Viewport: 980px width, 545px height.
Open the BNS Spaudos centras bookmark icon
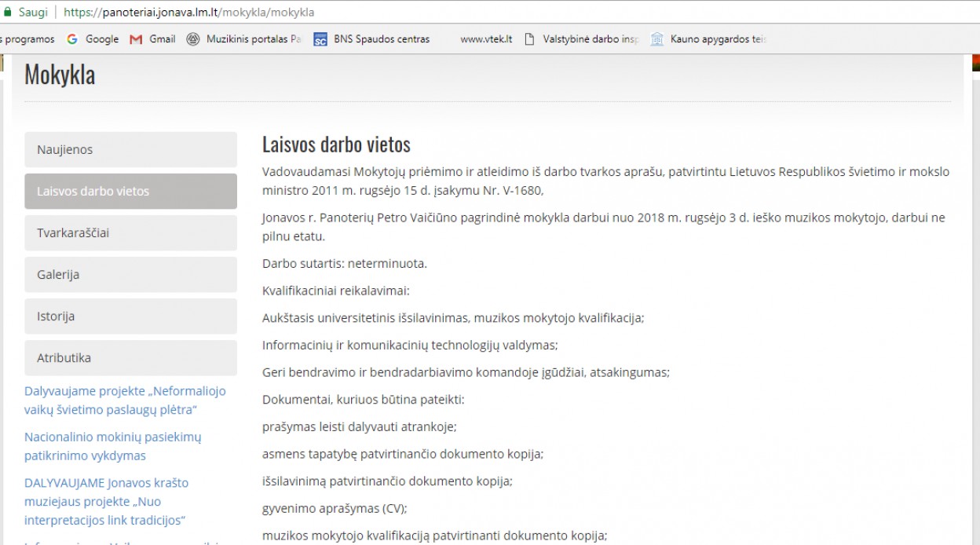(320, 39)
